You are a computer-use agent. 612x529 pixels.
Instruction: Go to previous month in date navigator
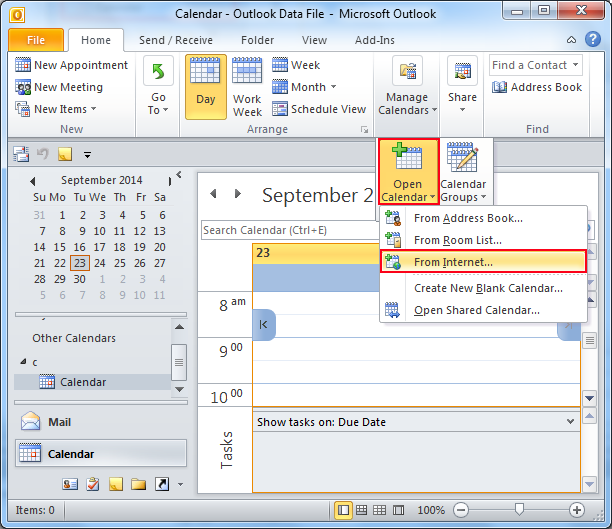click(33, 181)
